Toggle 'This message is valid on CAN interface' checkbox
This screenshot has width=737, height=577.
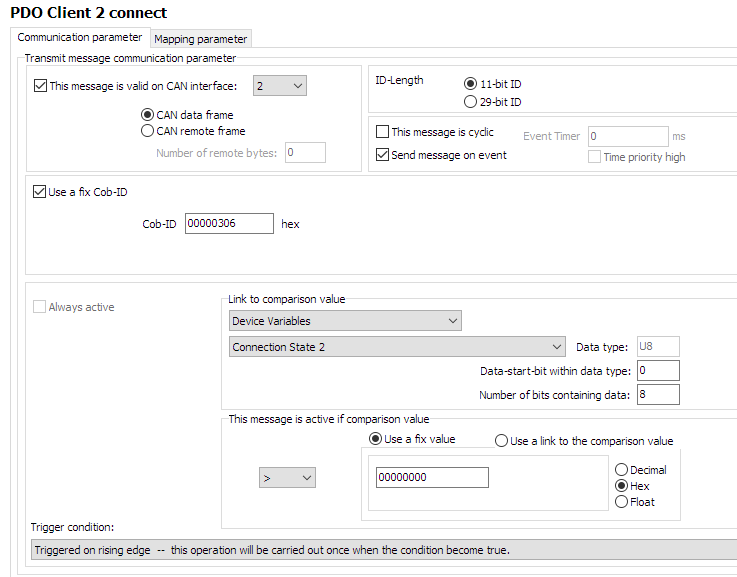coord(41,86)
